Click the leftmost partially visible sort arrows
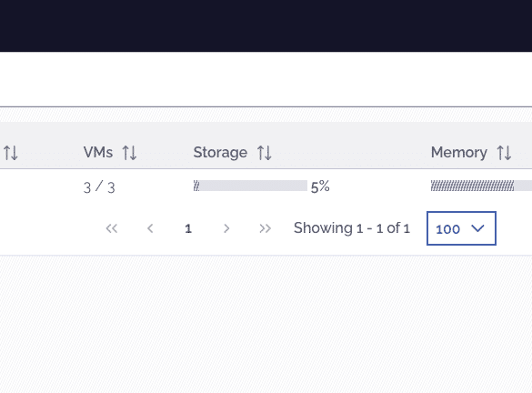Viewport: 532px width, 393px height. [11, 153]
